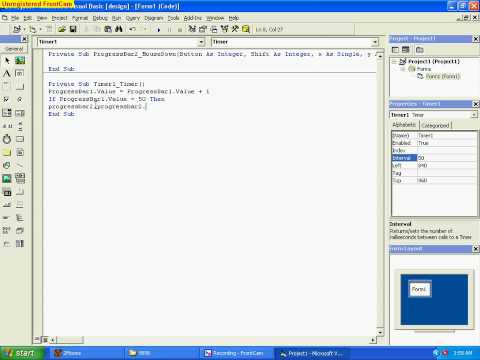Select the CheckBox control tool
This screenshot has height=360, width=480.
pos(7,100)
